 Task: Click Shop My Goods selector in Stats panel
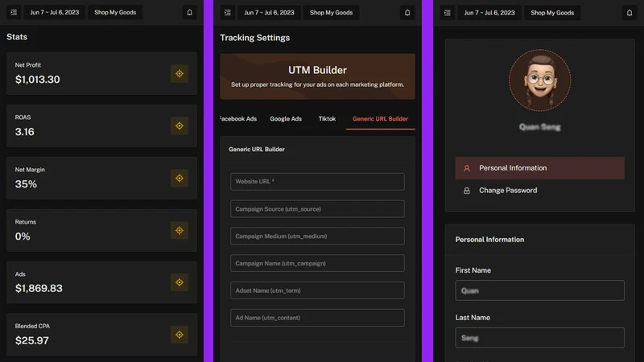tap(115, 12)
